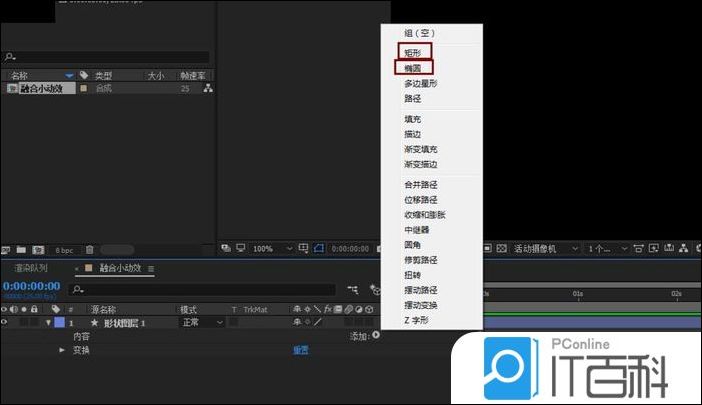Toggle solo box for 形状图层 1
This screenshot has height=405, width=702.
point(24,322)
